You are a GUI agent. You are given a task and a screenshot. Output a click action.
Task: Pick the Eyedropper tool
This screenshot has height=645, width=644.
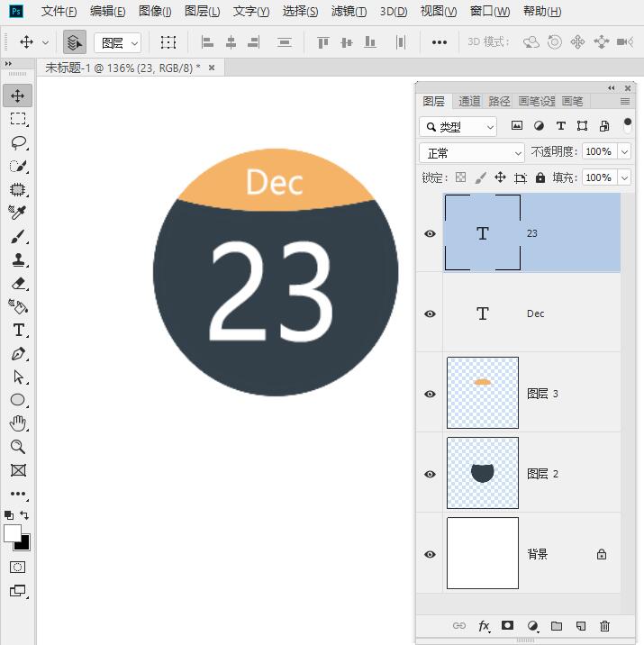pos(18,213)
